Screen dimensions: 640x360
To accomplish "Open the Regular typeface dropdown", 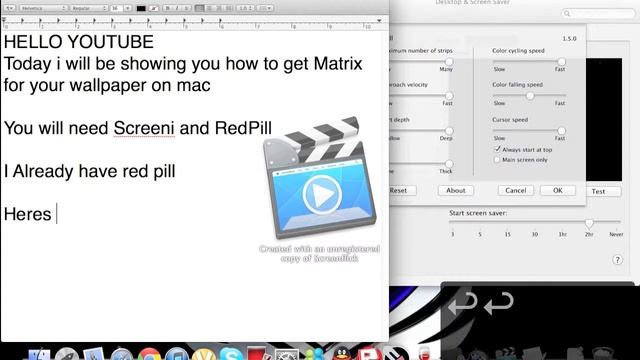I will pyautogui.click(x=89, y=8).
